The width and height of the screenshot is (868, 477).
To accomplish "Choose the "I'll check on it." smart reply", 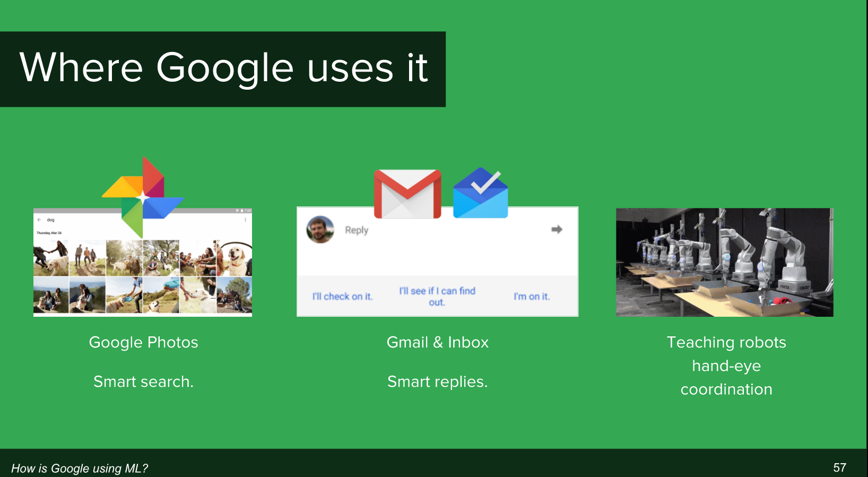I will coord(342,297).
